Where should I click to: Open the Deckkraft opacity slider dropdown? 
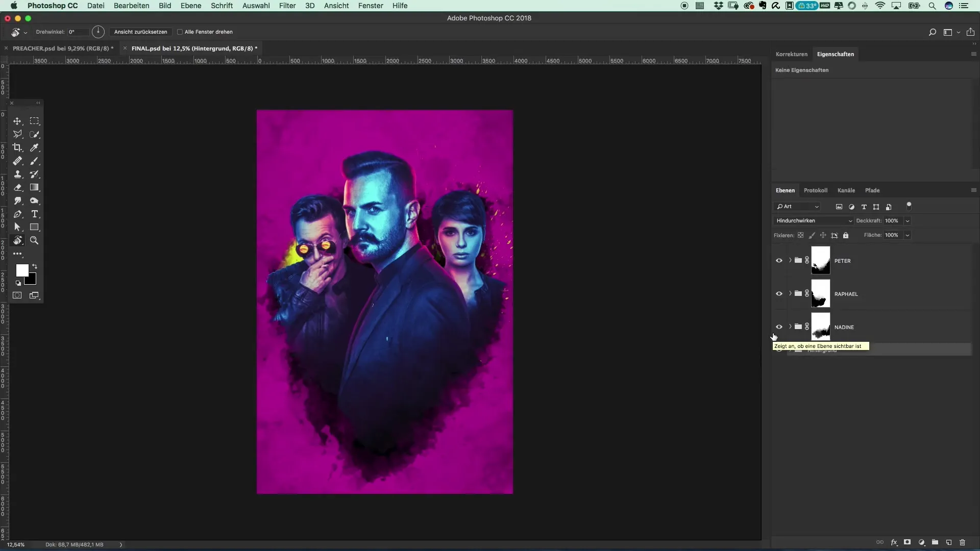point(908,221)
